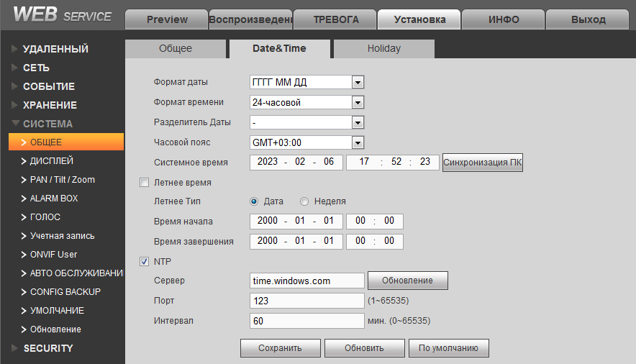
Task: Open the Формат времени dropdown
Action: pos(306,103)
